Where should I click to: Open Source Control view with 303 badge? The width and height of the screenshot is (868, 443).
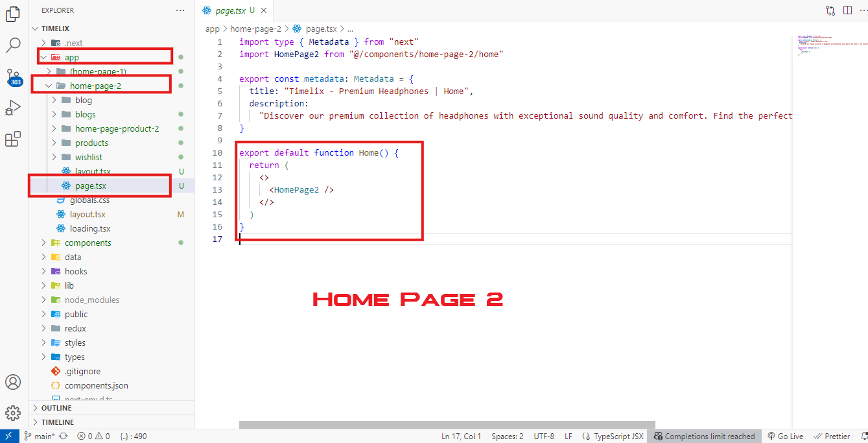[14, 77]
